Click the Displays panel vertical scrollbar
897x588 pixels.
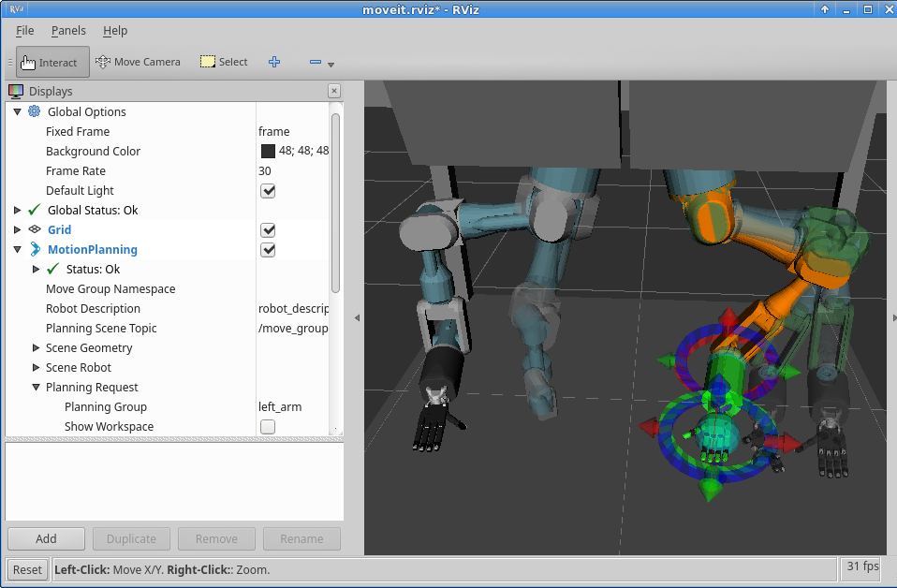coord(335,203)
